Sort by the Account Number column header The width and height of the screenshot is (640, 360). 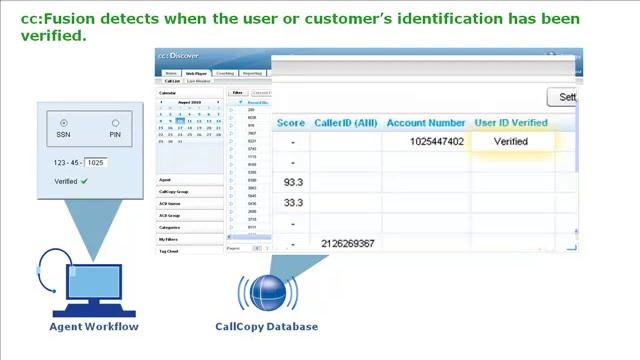pyautogui.click(x=426, y=123)
